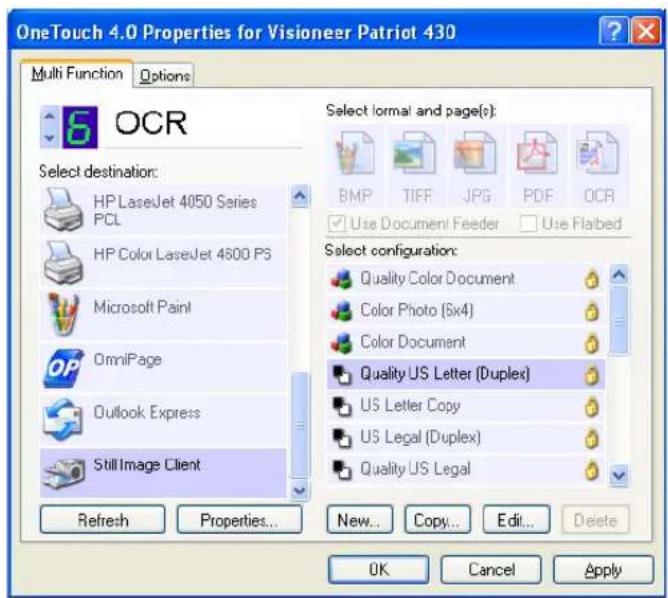Image resolution: width=668 pixels, height=598 pixels.
Task: Select the PDF format icon
Action: (537, 153)
